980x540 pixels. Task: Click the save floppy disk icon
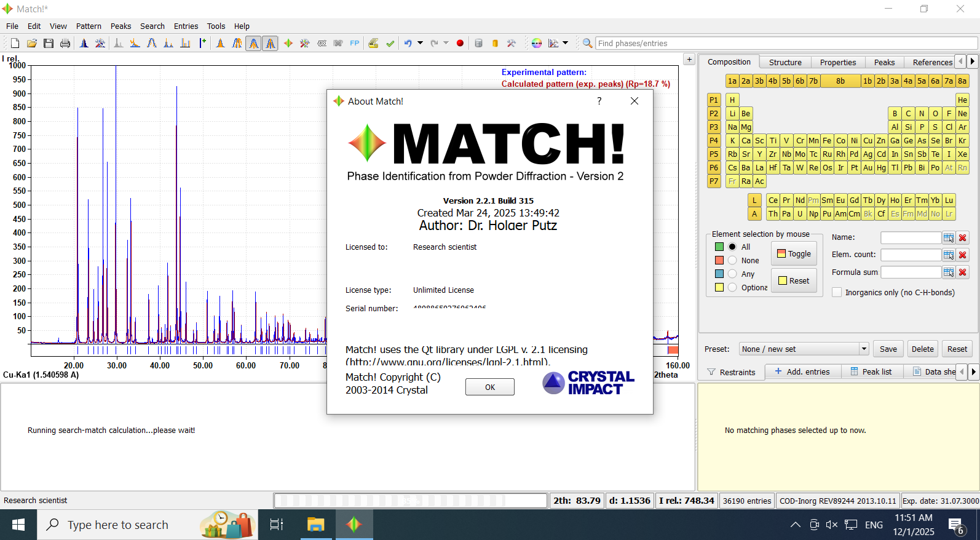[49, 43]
